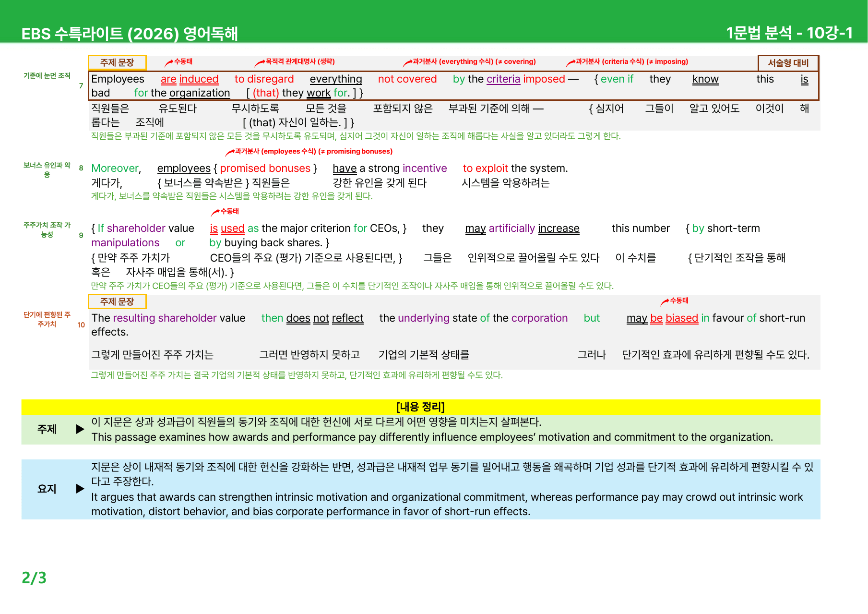Click the purple word 'incentive'

[x=425, y=169]
